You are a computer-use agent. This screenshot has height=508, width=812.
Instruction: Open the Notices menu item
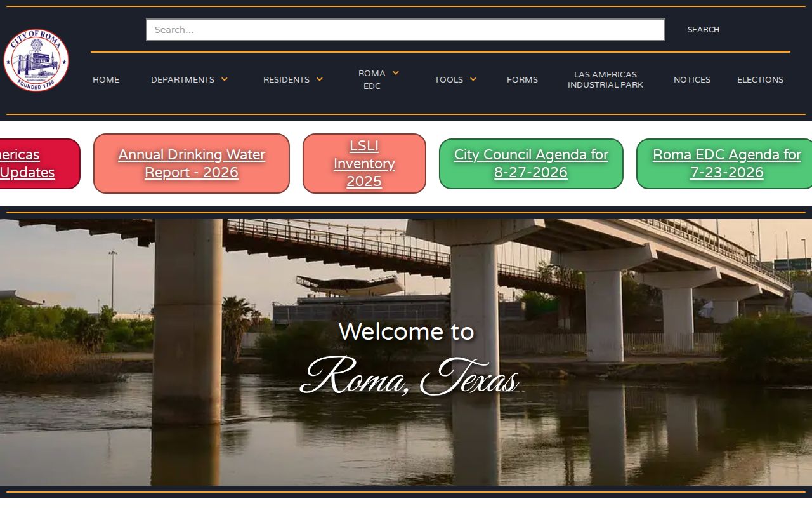(x=692, y=80)
